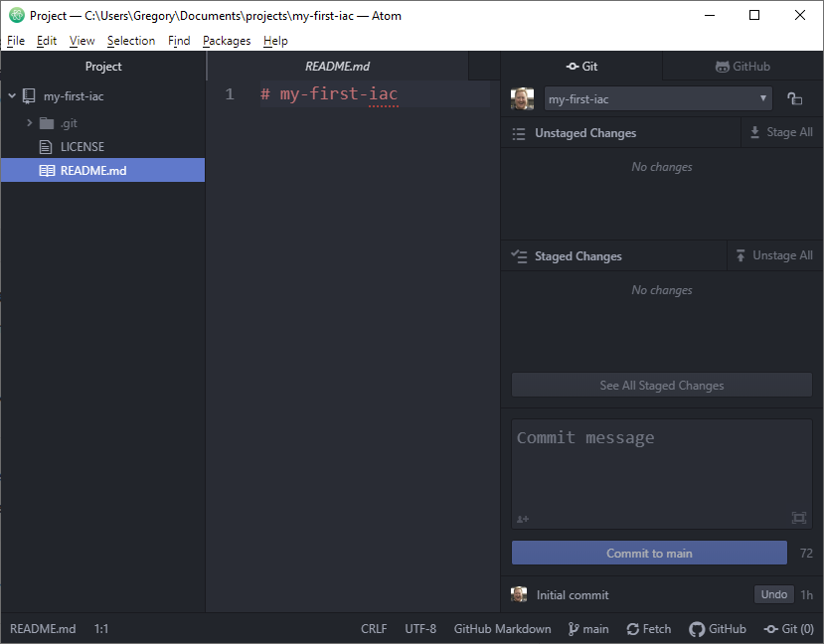The height and width of the screenshot is (644, 824).
Task: Toggle Git panel via status bar Git (0)
Action: tap(789, 629)
